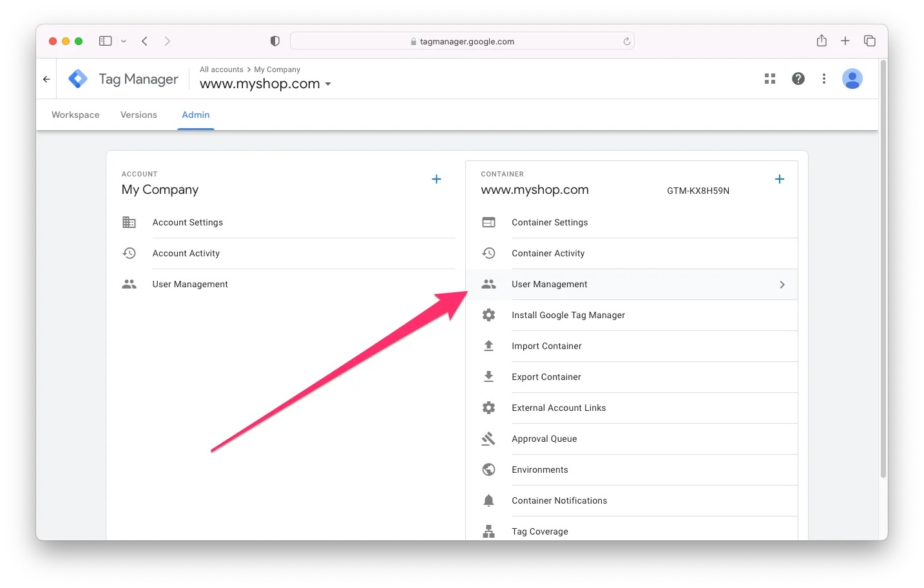924x588 pixels.
Task: Click the Google Tag Manager logo icon
Action: (78, 79)
